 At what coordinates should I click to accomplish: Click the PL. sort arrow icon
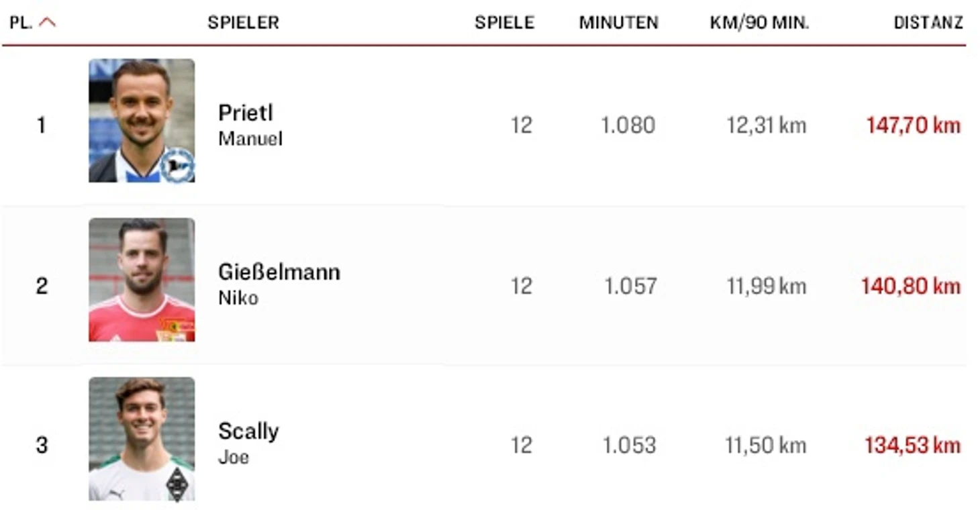tap(47, 22)
